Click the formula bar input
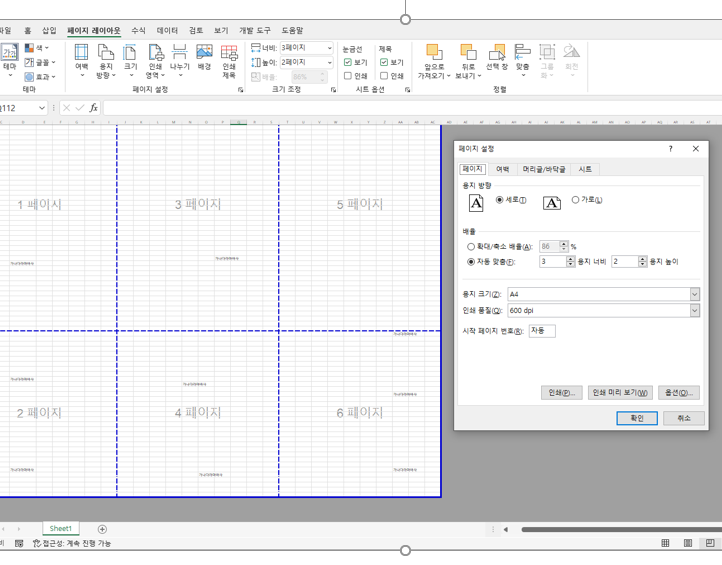The width and height of the screenshot is (722, 565). 412,108
